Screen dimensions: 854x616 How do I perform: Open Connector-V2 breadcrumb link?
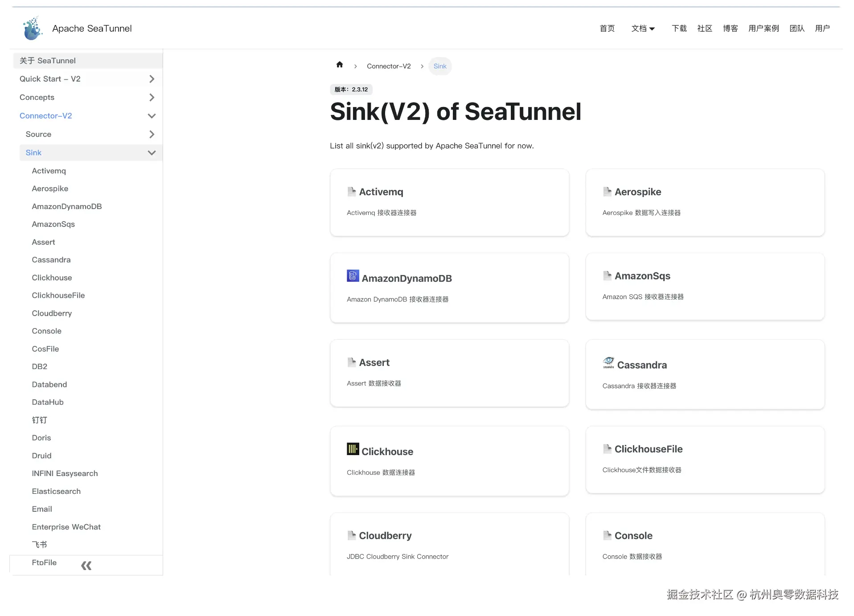[388, 66]
